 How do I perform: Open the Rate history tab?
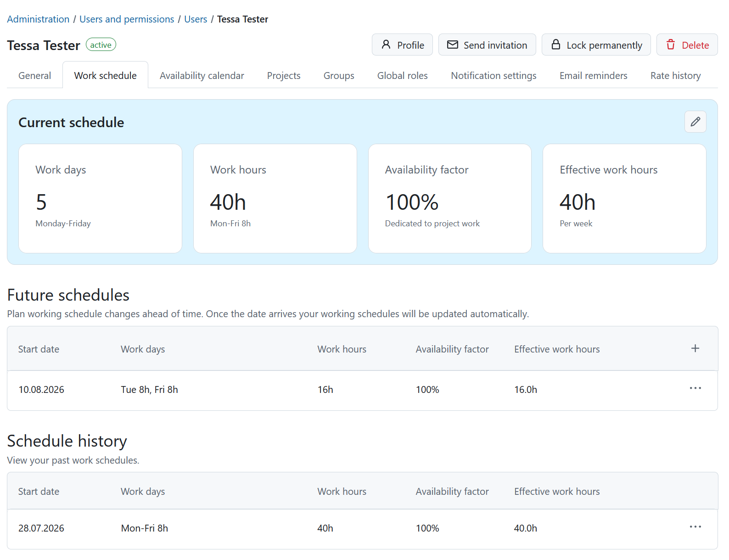point(675,76)
